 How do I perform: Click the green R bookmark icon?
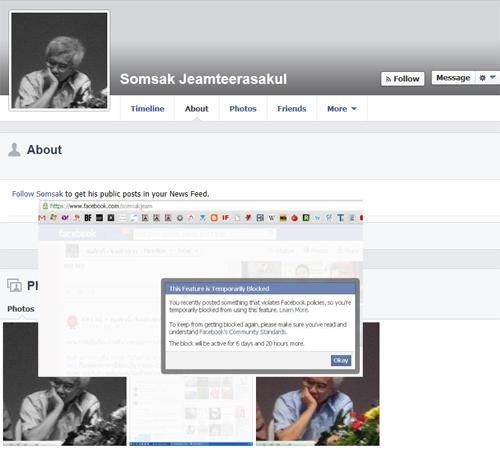tap(306, 218)
